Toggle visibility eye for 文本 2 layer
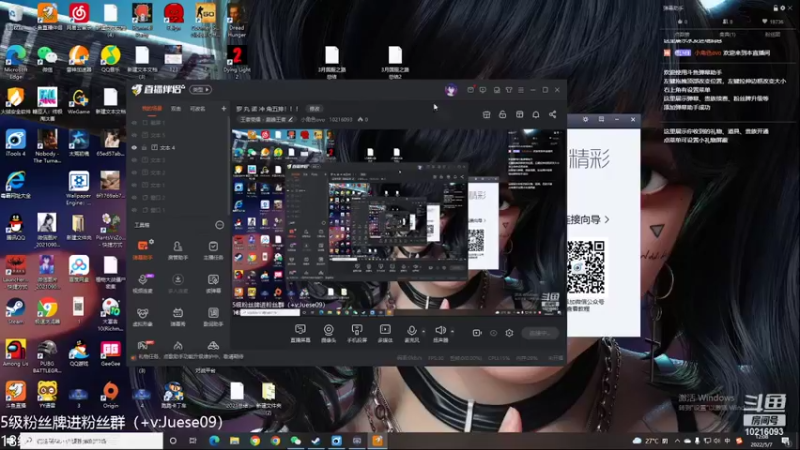Screen dimensions: 800x450 [x=134, y=172]
